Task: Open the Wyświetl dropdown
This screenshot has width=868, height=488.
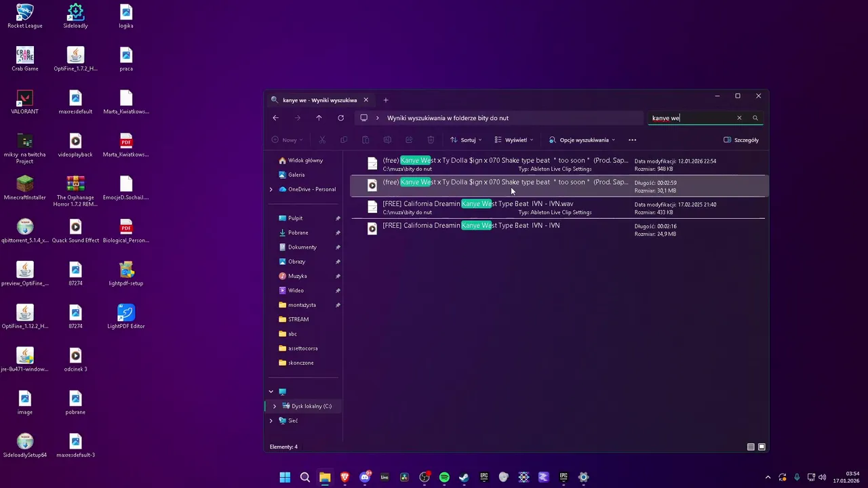Action: click(x=514, y=140)
